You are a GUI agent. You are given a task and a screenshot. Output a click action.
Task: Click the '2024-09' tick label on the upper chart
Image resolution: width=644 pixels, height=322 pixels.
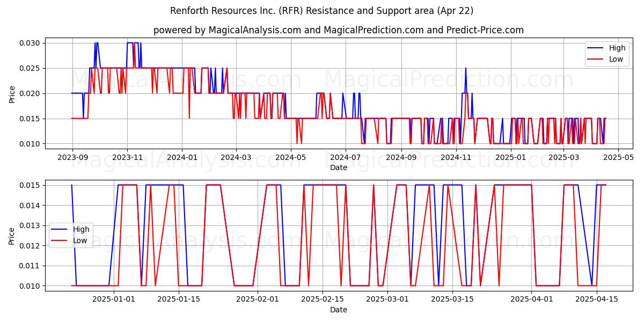tap(401, 157)
